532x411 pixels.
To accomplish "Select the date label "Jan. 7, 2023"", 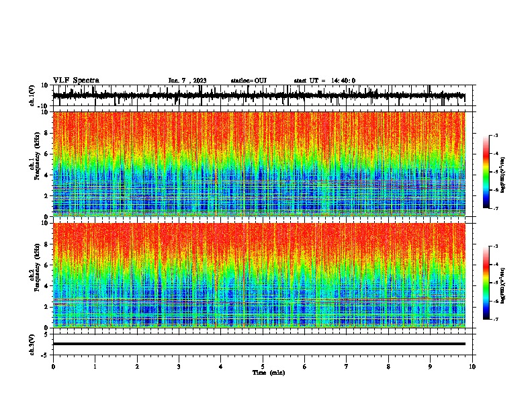I will point(187,81).
